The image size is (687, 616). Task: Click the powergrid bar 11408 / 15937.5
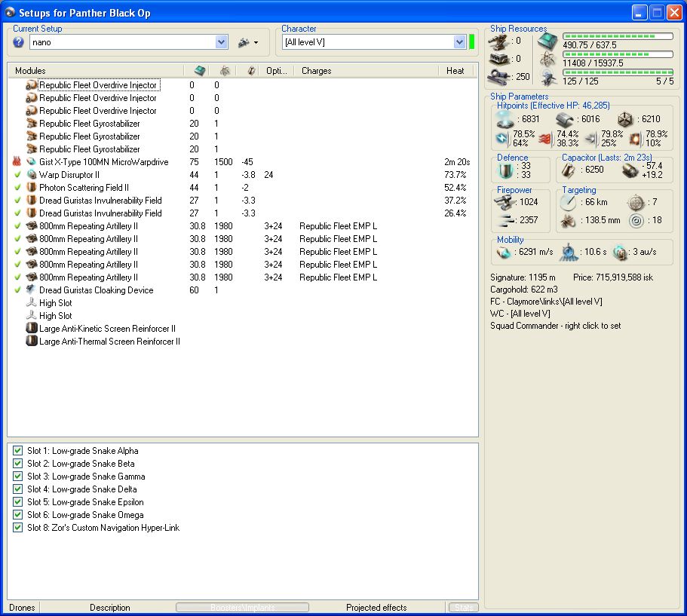coord(618,54)
